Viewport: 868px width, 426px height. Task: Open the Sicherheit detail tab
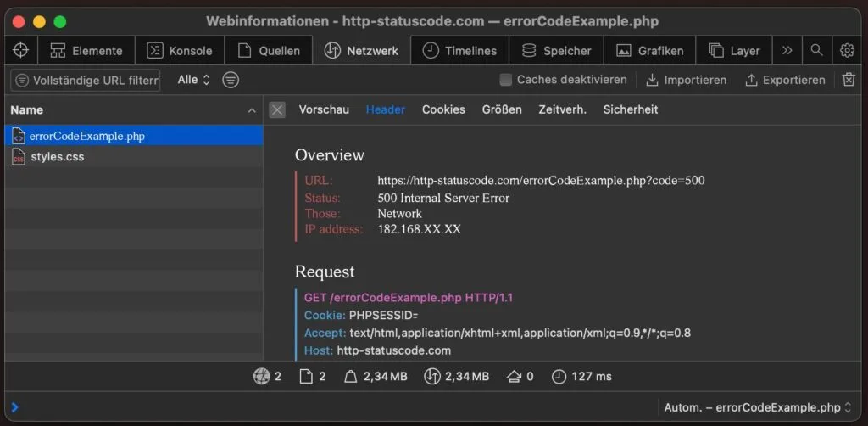tap(630, 109)
